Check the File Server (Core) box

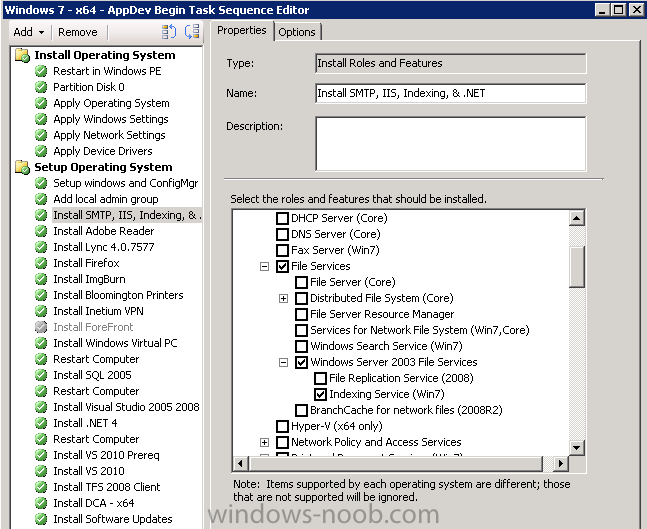click(301, 283)
